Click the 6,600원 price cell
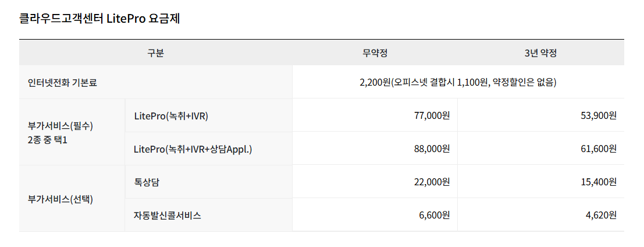Image resolution: width=644 pixels, height=247 pixels. tap(434, 216)
